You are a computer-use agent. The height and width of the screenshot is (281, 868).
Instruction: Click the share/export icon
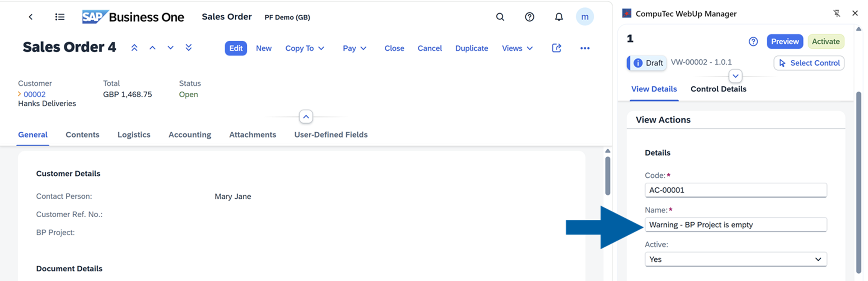556,48
